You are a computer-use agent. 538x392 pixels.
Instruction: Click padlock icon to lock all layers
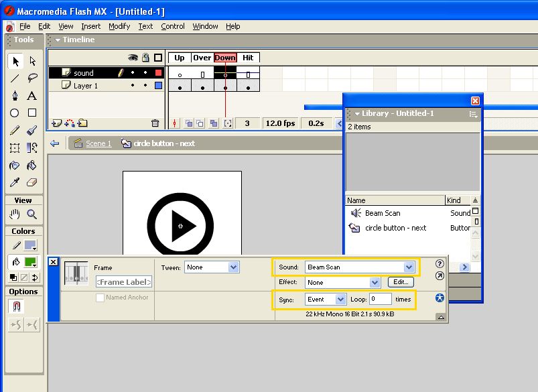tap(145, 58)
